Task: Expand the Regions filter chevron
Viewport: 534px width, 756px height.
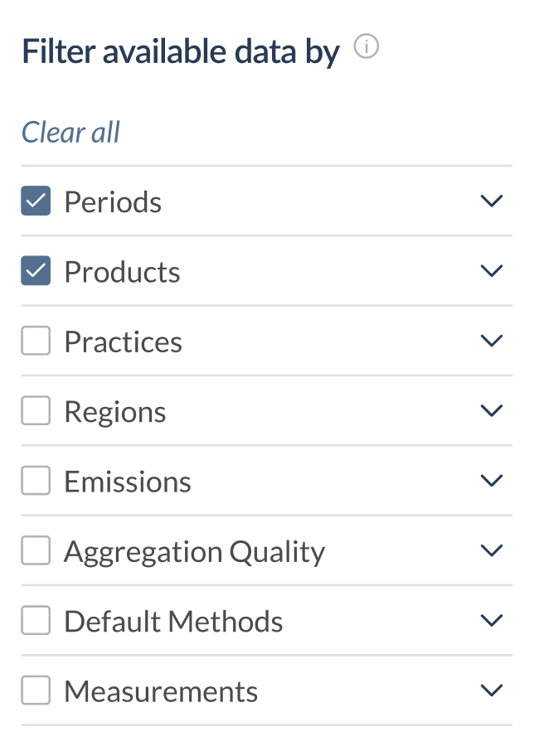Action: click(x=492, y=411)
